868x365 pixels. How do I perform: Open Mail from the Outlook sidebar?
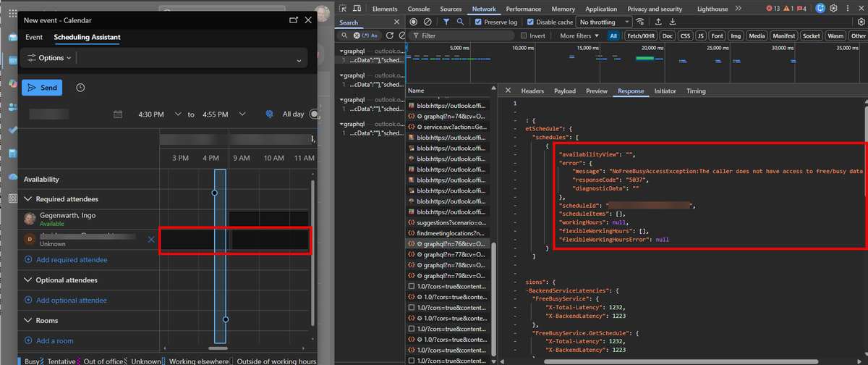point(12,38)
